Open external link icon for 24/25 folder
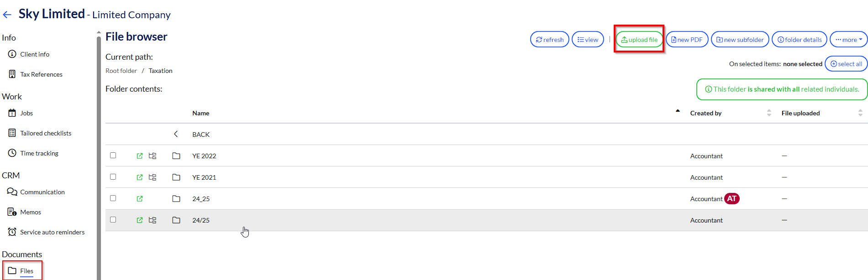868x280 pixels. [x=140, y=220]
